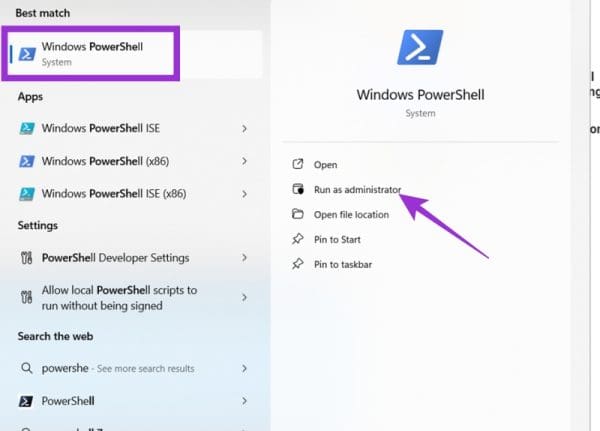Expand the powershe web search chevron
The height and width of the screenshot is (431, 600).
coord(244,369)
